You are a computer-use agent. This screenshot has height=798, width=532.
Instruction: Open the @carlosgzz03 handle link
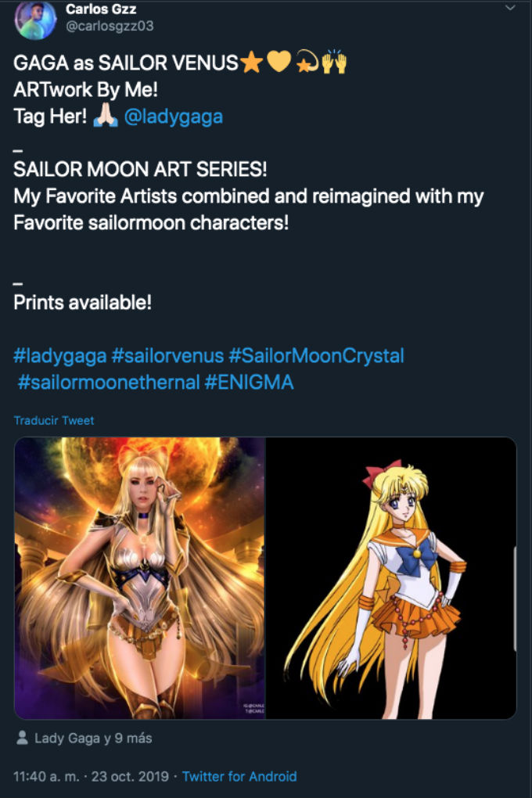coord(110,26)
